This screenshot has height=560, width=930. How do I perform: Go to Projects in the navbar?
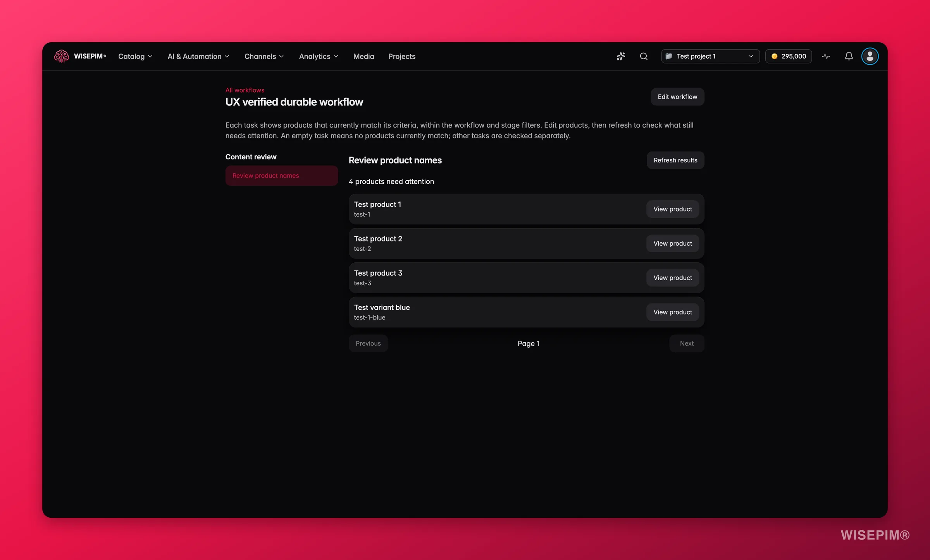click(402, 56)
